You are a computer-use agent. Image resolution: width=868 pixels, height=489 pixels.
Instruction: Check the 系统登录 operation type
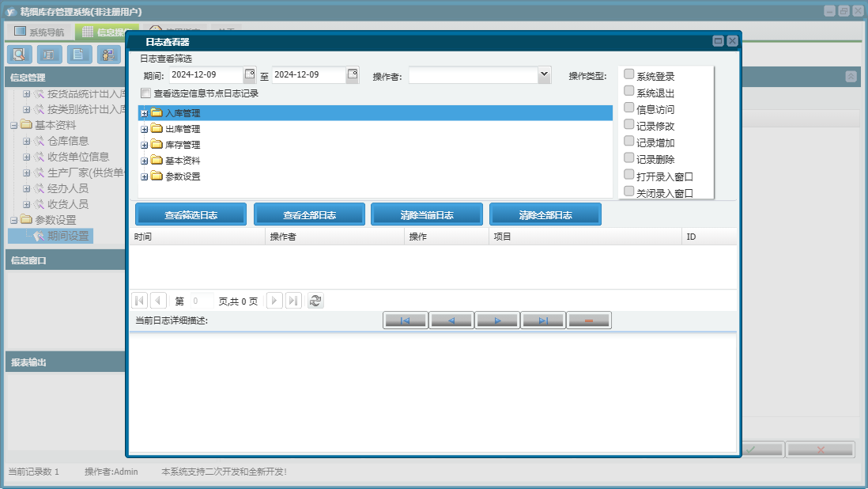[628, 74]
